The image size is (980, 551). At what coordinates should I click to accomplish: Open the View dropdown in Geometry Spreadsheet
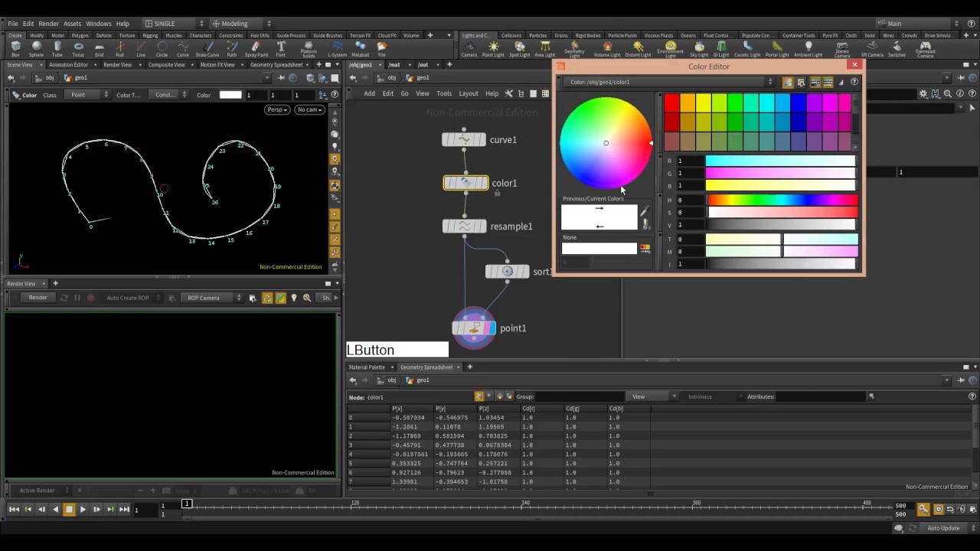652,396
